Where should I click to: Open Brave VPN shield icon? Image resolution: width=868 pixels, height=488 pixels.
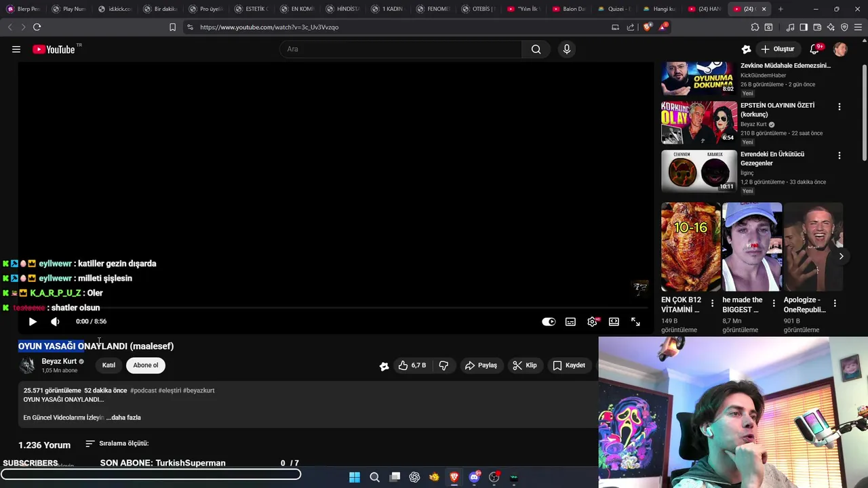coord(844,27)
